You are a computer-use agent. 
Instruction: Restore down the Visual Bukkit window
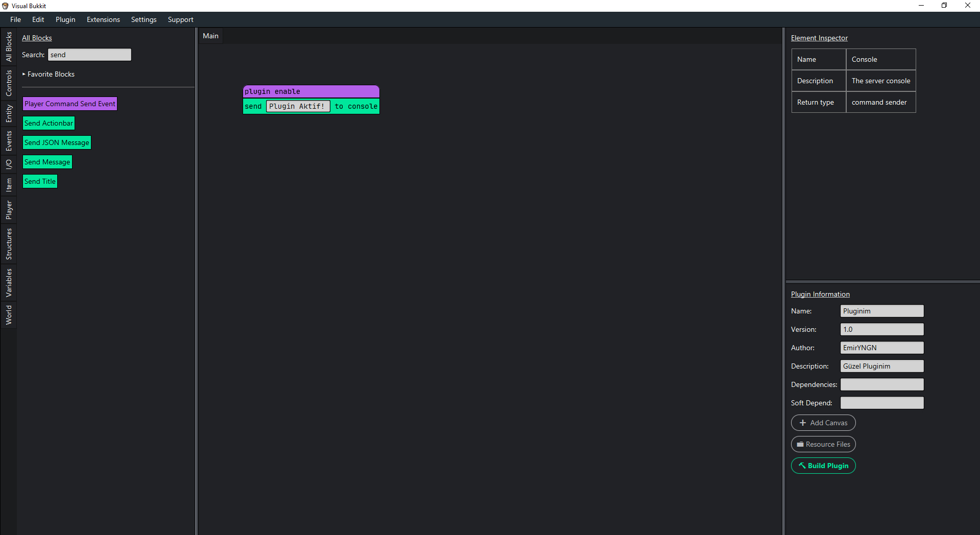pyautogui.click(x=944, y=6)
